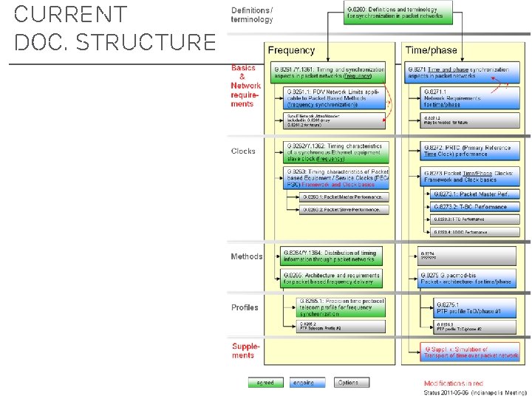
Task: Select the 'Methods' row label
Action: pyautogui.click(x=247, y=256)
